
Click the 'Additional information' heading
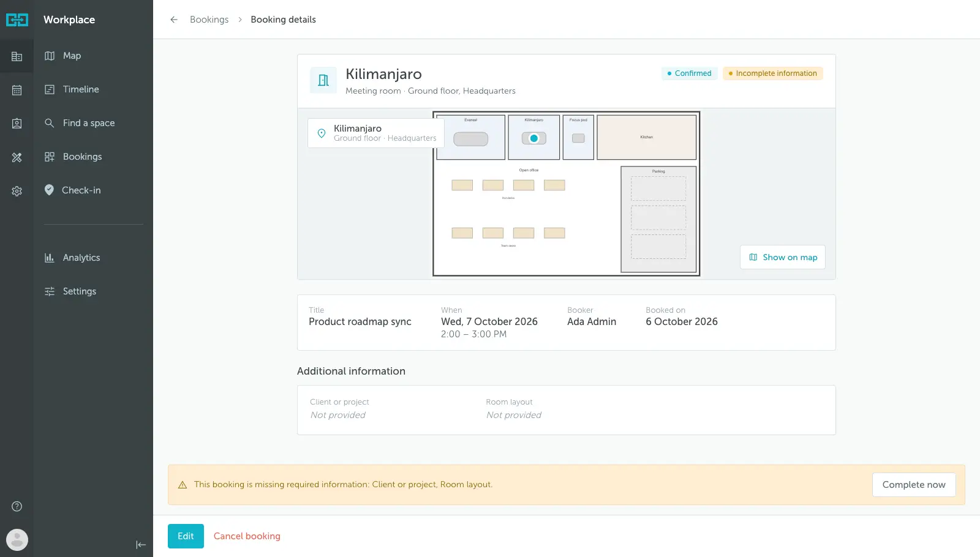[351, 371]
